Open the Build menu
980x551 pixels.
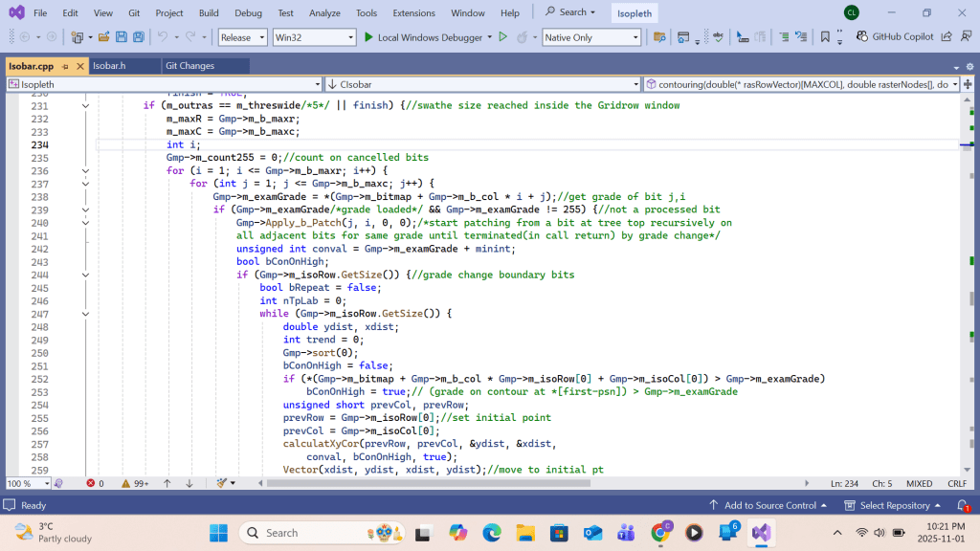tap(209, 12)
